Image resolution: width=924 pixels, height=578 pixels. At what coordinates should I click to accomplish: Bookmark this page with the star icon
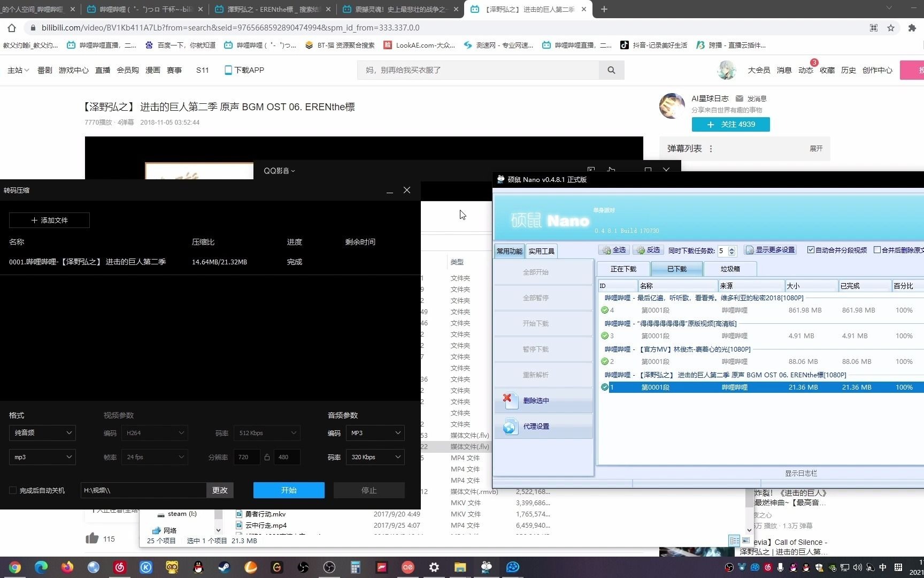point(891,28)
